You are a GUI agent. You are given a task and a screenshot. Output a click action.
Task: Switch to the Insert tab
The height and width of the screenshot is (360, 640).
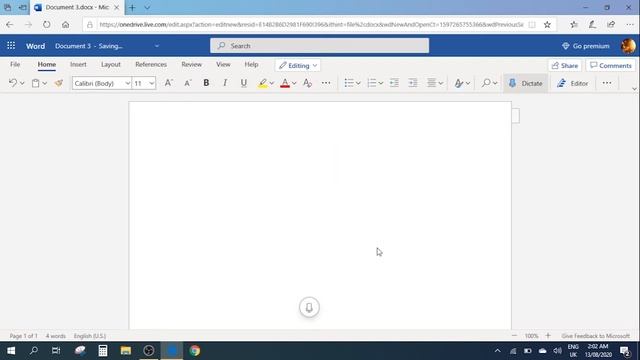tap(78, 64)
